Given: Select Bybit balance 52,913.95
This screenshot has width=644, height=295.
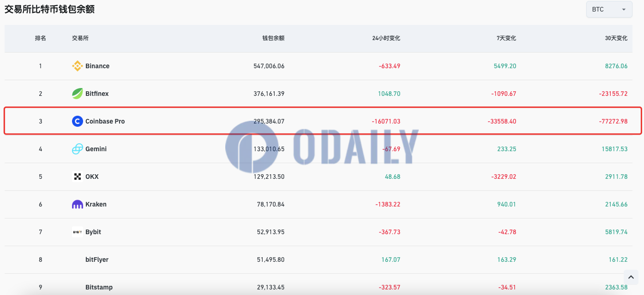Looking at the screenshot, I should click(271, 232).
